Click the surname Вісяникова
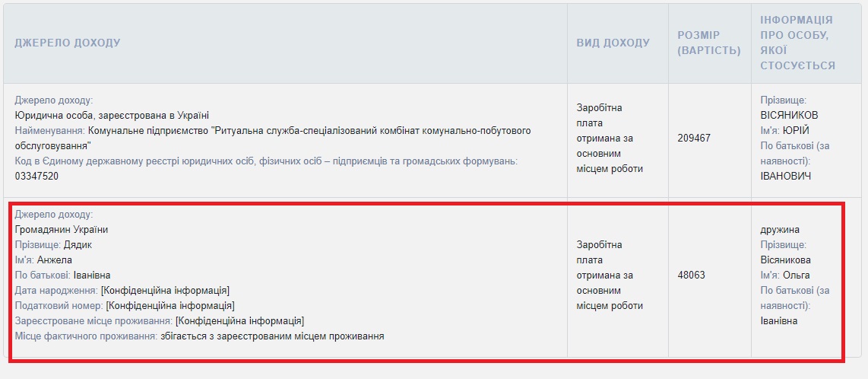 [785, 260]
